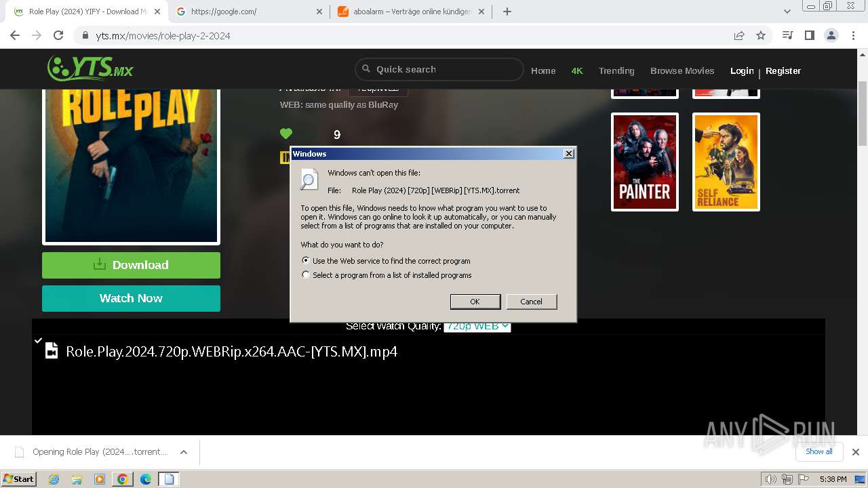This screenshot has height=488, width=868.
Task: Open the Home menu item
Action: [x=543, y=70]
